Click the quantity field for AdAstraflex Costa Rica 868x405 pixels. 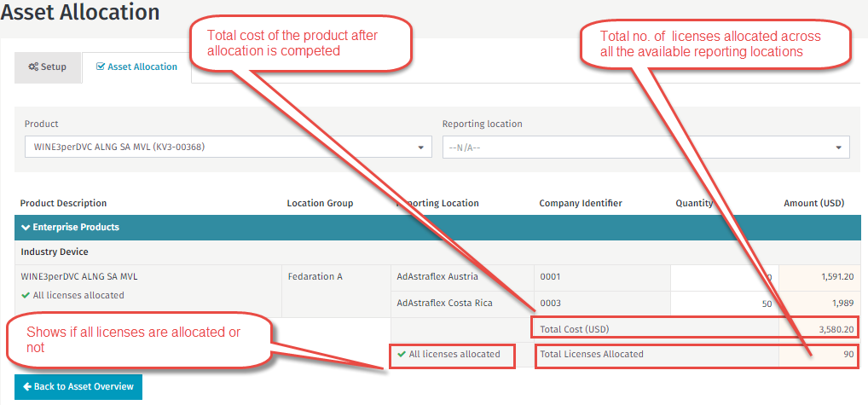(723, 304)
